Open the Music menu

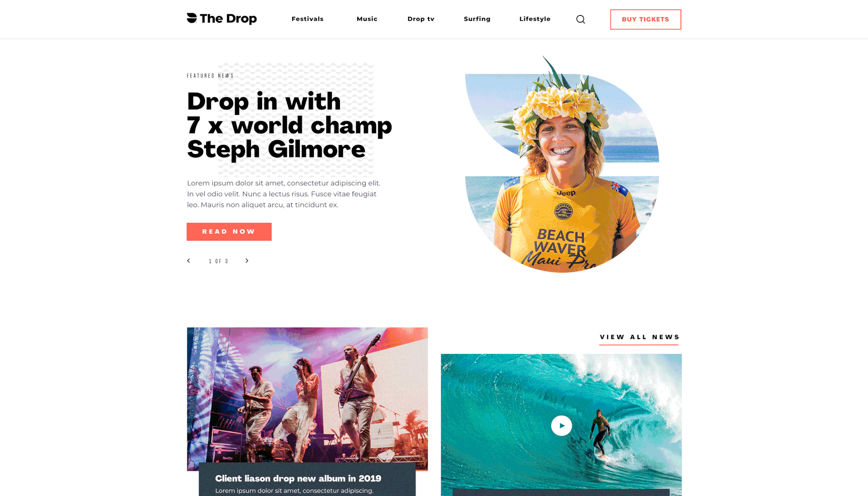point(367,19)
